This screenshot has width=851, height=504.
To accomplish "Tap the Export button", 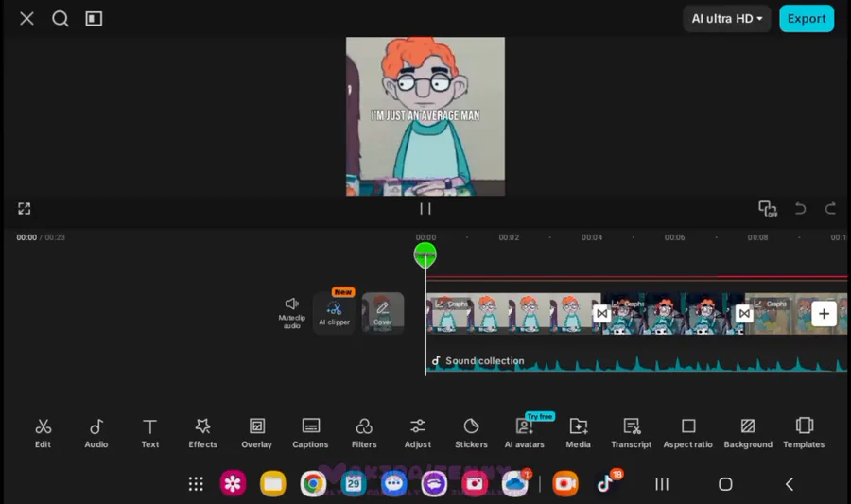I will pyautogui.click(x=807, y=19).
